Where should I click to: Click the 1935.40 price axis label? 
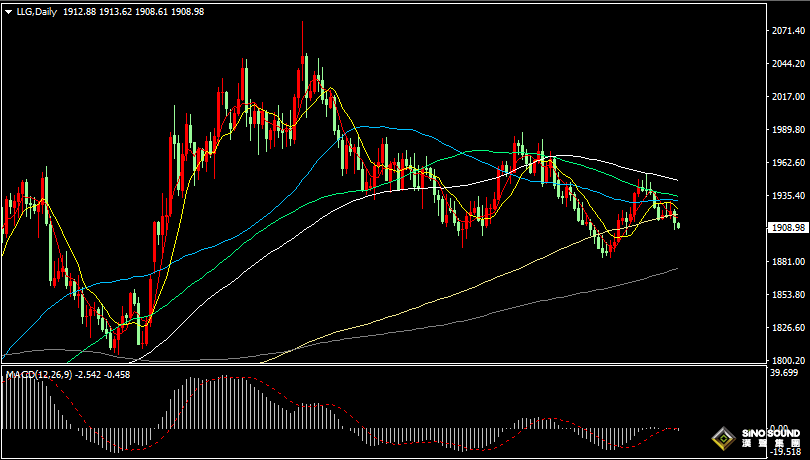pos(788,196)
